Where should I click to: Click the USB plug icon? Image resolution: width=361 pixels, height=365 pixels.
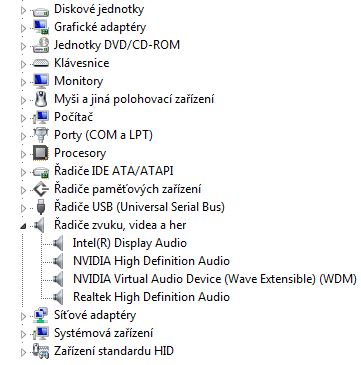click(x=41, y=207)
